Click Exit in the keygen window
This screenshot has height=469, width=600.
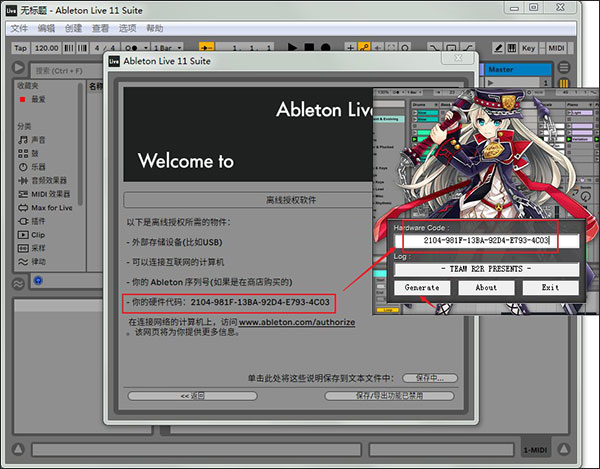(550, 288)
